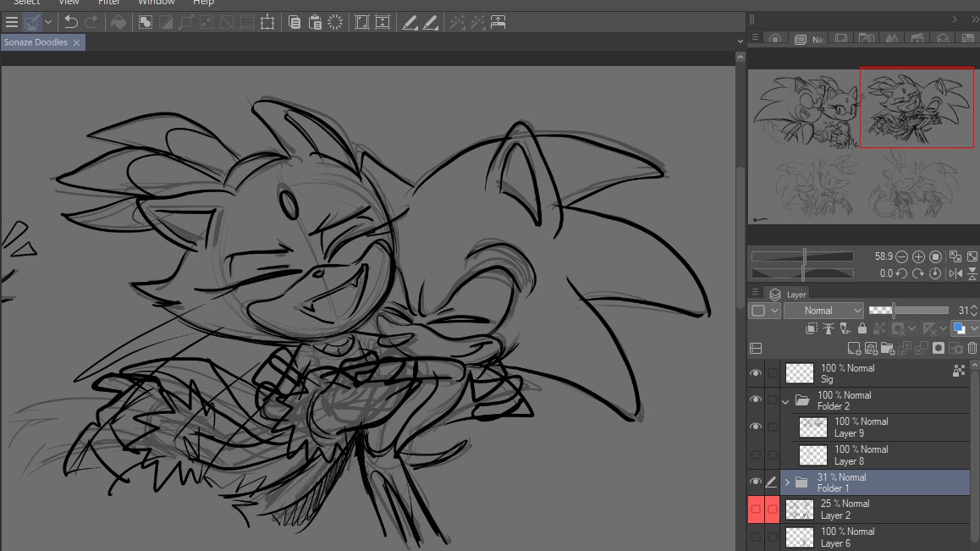Set as Reference Layer with lighthouse icon
The image size is (980, 551).
(x=829, y=328)
